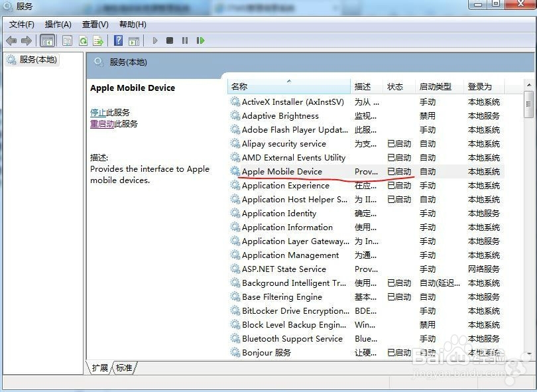The height and width of the screenshot is (392, 537).
Task: Select Application Experience service
Action: click(x=286, y=185)
